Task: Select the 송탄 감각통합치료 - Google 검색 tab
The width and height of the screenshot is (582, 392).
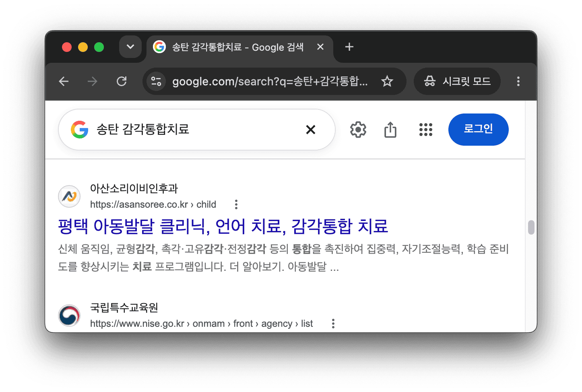Action: [x=240, y=47]
